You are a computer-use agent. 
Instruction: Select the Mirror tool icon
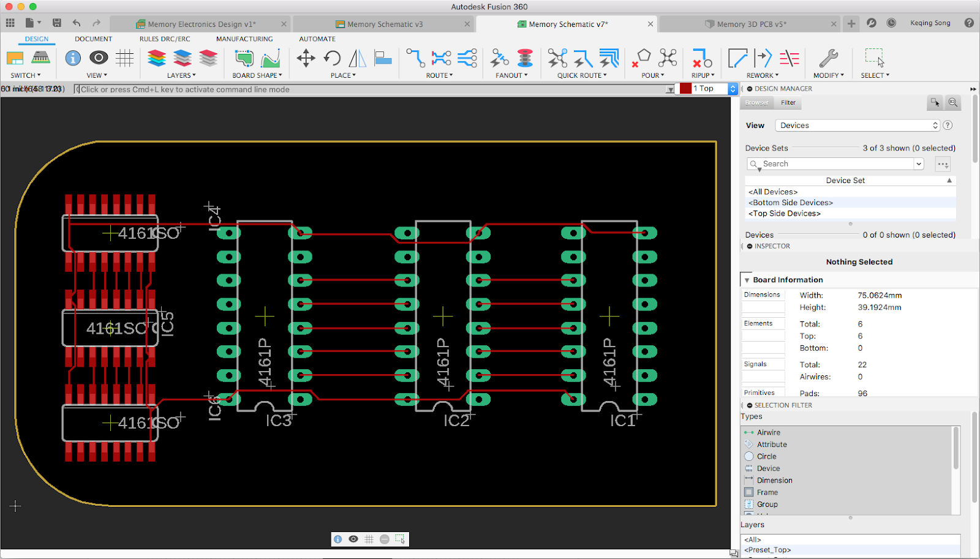357,59
